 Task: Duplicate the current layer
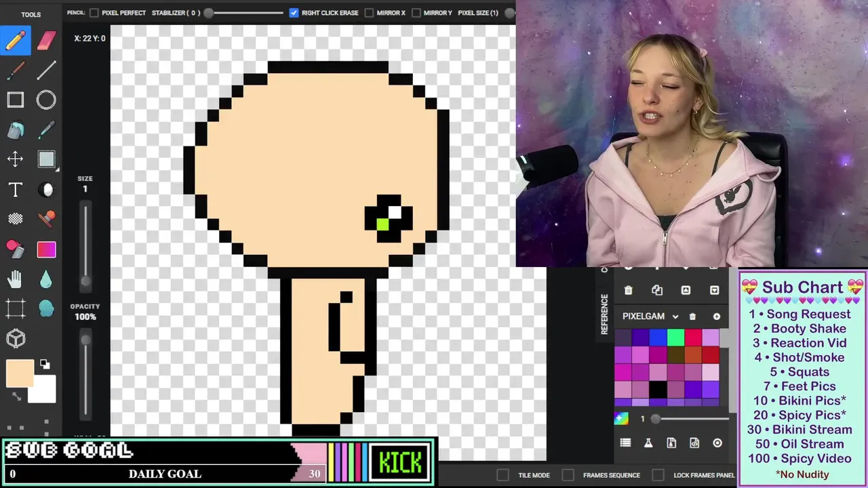pos(657,290)
